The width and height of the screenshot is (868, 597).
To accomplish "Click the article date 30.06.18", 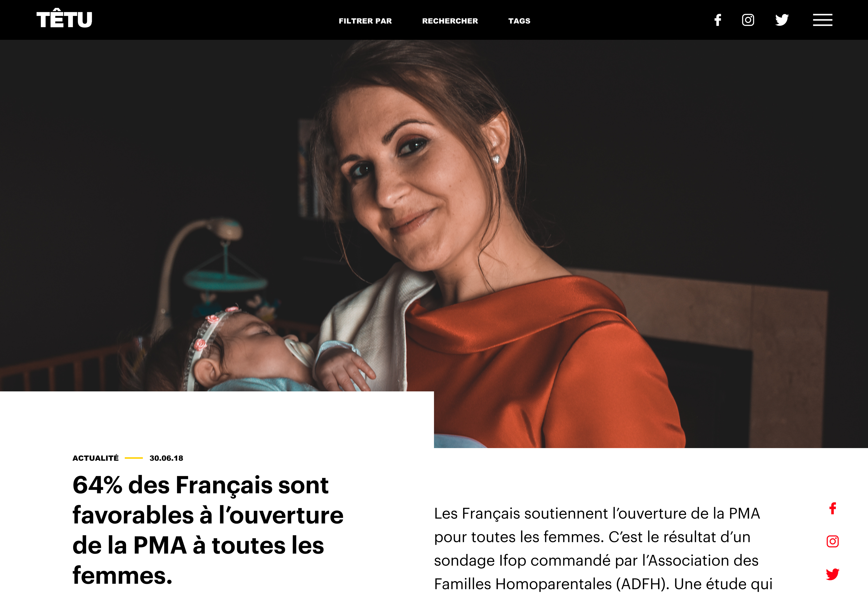I will [166, 458].
